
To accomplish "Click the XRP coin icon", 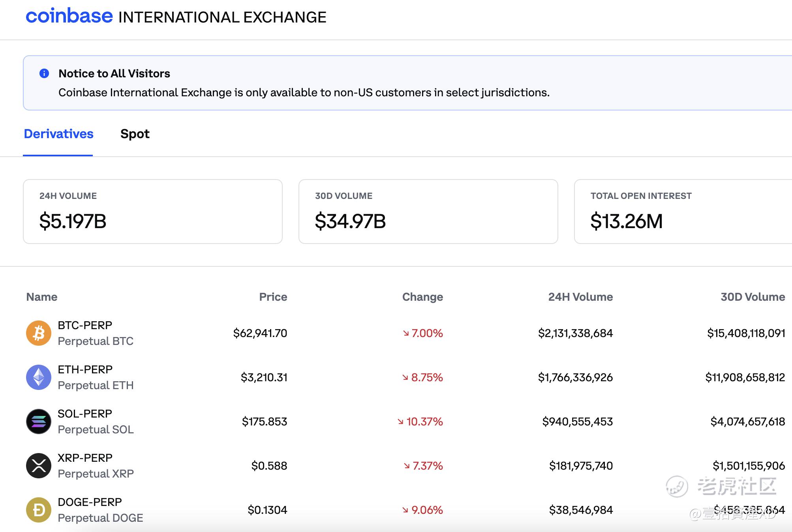I will (39, 466).
